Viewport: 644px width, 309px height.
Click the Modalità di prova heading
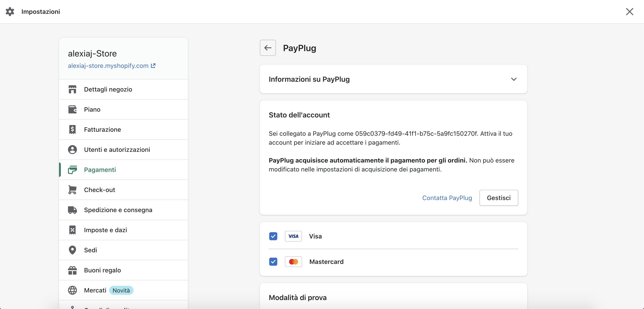297,298
